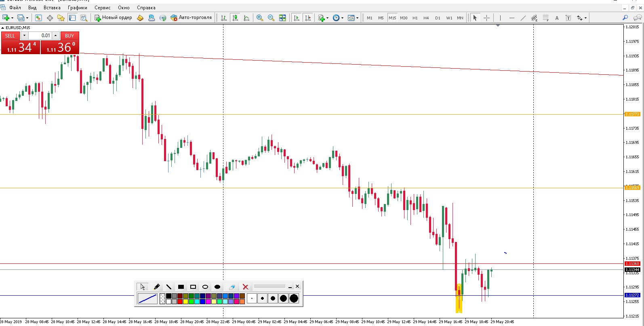Tile chart windows icon
Image resolution: width=644 pixels, height=326 pixels.
point(282,18)
